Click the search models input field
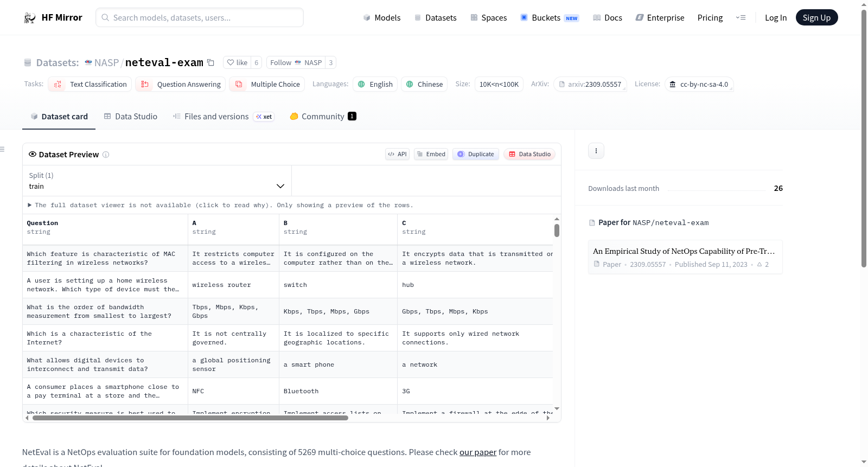The width and height of the screenshot is (868, 467). pyautogui.click(x=200, y=18)
